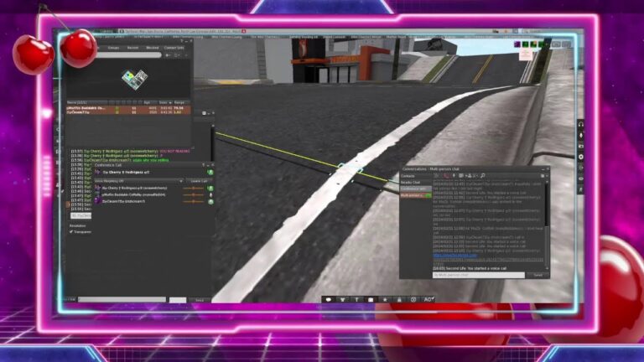Click the magnifier search icon in the Conversations toolbar
Viewport: 644px width, 362px height.
(483, 176)
